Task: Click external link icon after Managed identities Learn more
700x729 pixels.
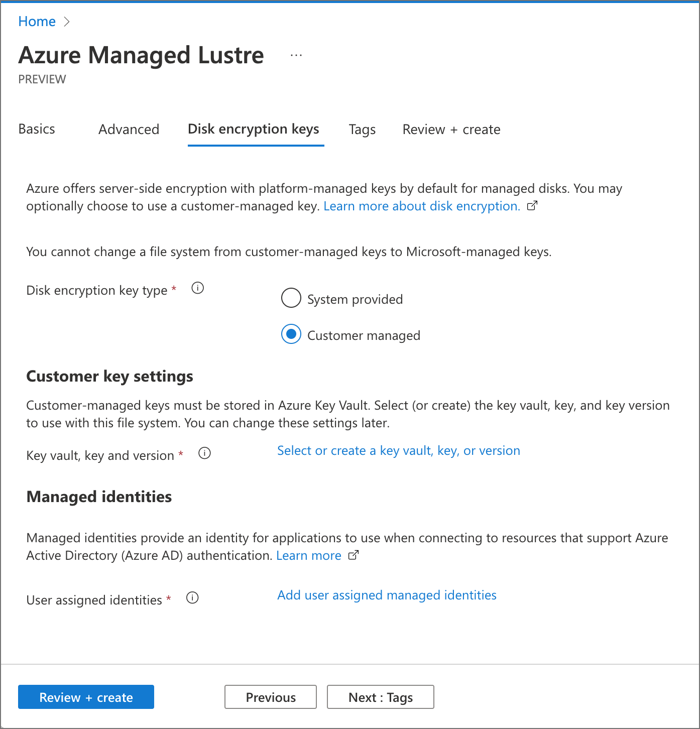Action: (x=354, y=555)
